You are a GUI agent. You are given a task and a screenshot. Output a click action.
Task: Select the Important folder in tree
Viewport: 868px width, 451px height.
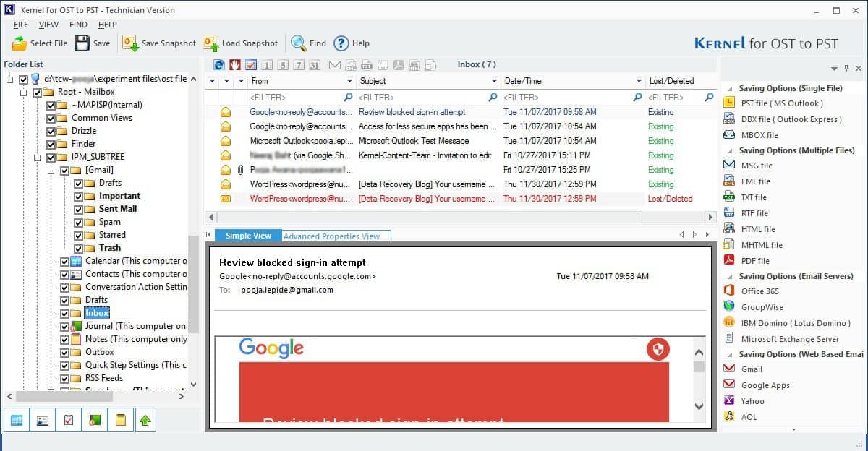pyautogui.click(x=119, y=196)
